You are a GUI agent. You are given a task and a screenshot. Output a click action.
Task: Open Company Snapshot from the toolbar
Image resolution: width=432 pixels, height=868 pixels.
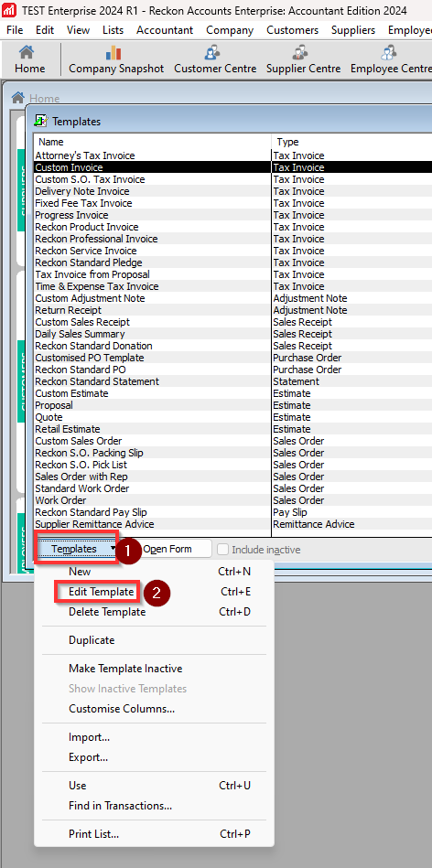[x=116, y=59]
